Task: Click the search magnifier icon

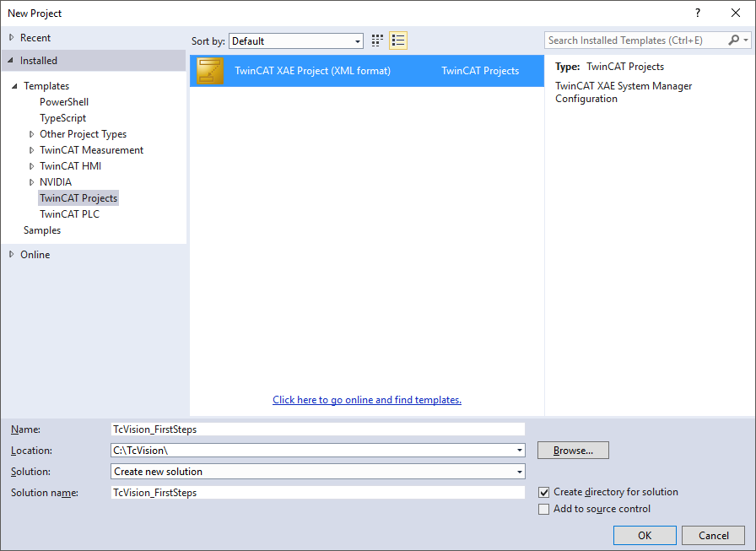Action: pos(733,41)
